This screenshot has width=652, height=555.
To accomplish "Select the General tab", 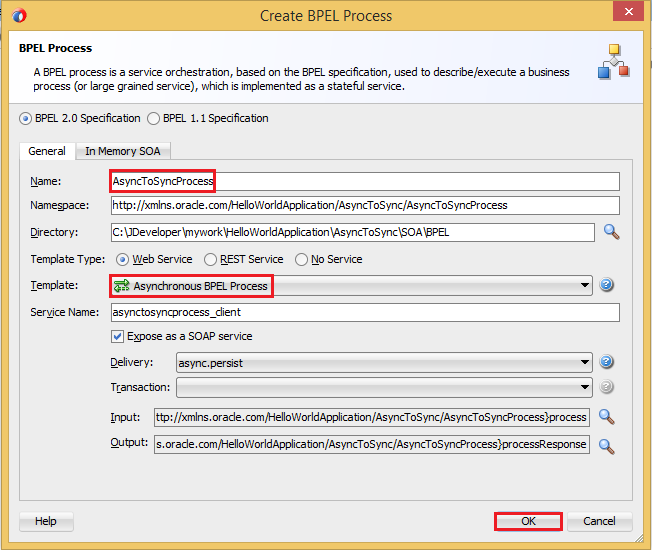I will pyautogui.click(x=46, y=151).
